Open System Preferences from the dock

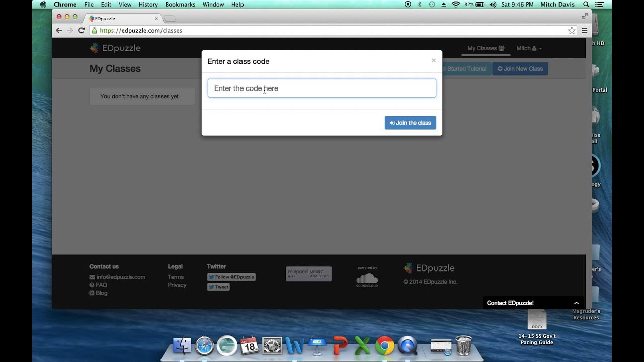pyautogui.click(x=272, y=345)
